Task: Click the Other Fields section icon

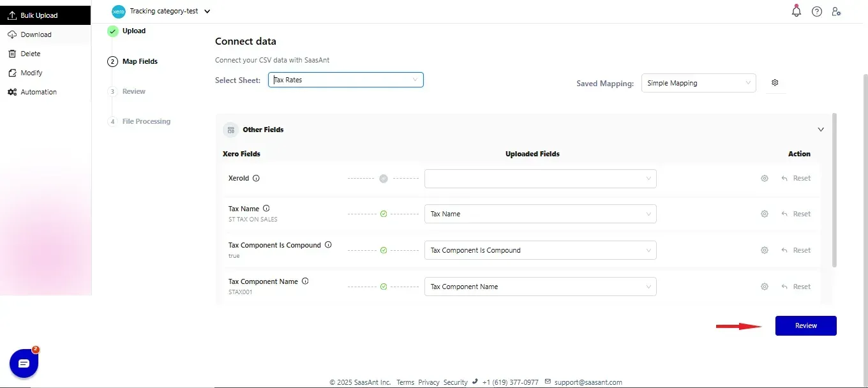Action: [230, 130]
